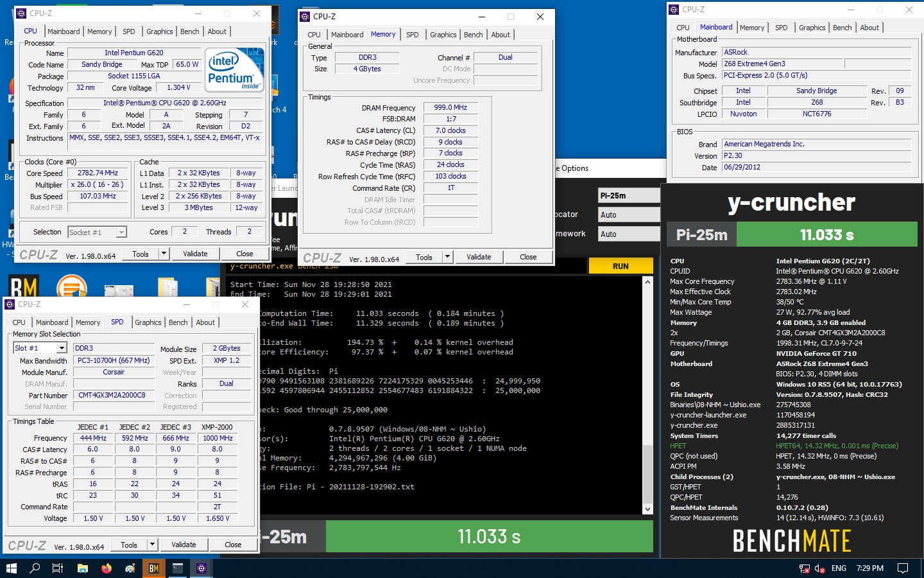Screen dimensions: 924x578
Task: Open Task View in the taskbar
Action: click(x=58, y=568)
